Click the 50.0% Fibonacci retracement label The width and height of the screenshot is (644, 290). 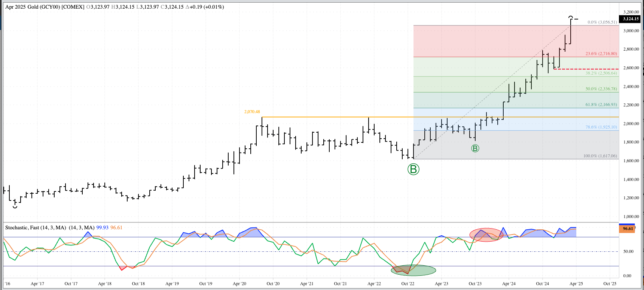(601, 89)
